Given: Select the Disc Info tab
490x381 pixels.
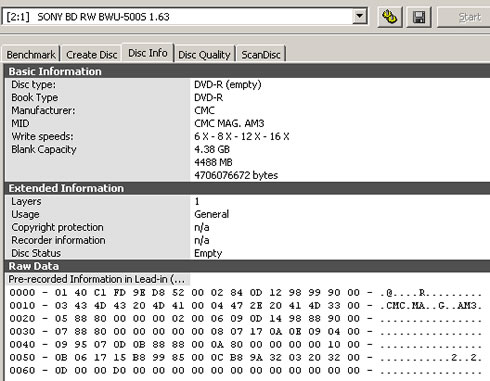Looking at the screenshot, I should (148, 53).
